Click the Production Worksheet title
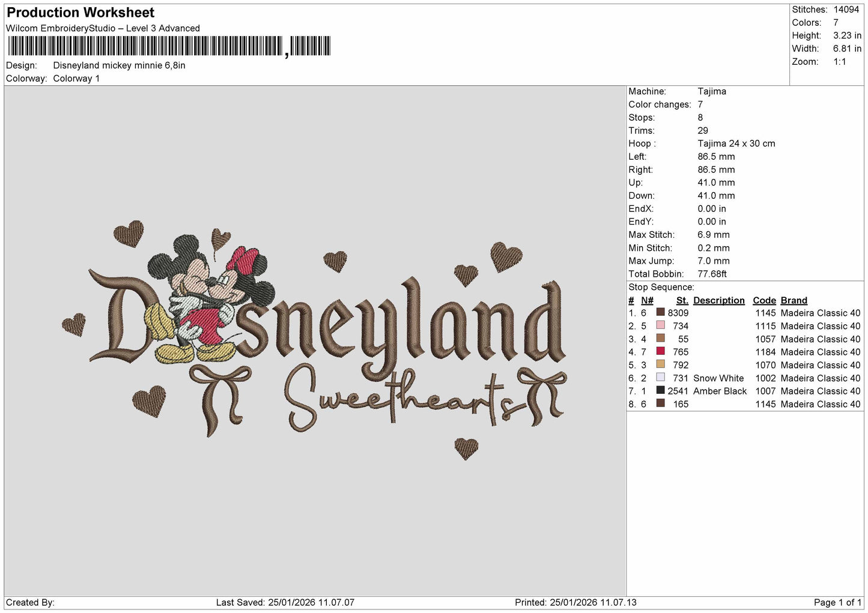Image resolution: width=868 pixels, height=613 pixels. 80,13
